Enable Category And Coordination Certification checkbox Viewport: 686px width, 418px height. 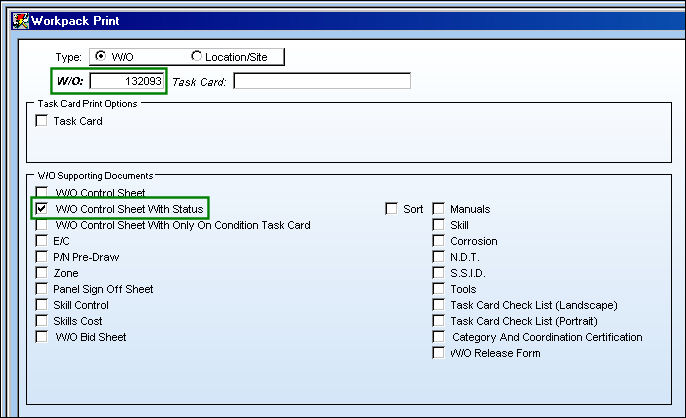[438, 337]
